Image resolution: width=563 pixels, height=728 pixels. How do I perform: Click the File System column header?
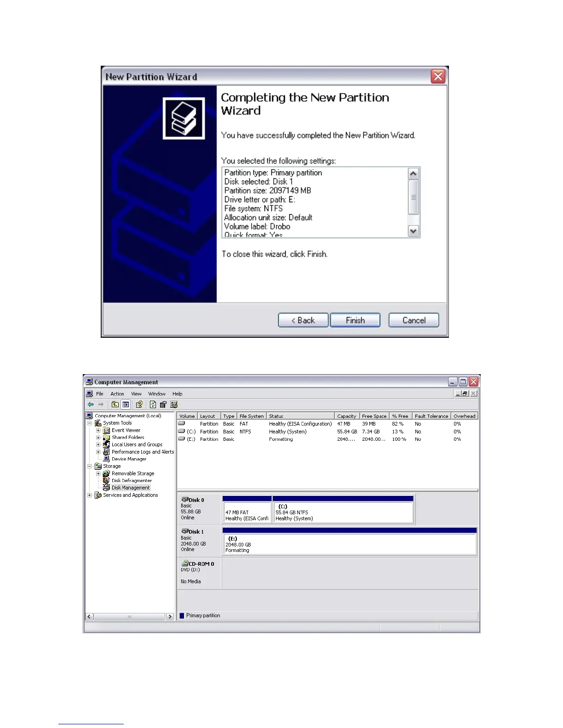point(252,416)
